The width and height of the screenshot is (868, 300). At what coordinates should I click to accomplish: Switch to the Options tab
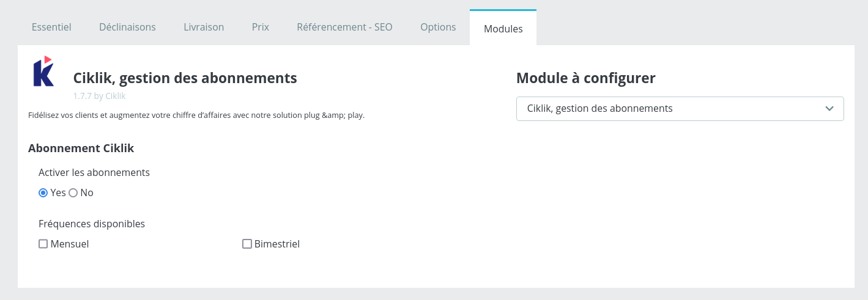(438, 27)
